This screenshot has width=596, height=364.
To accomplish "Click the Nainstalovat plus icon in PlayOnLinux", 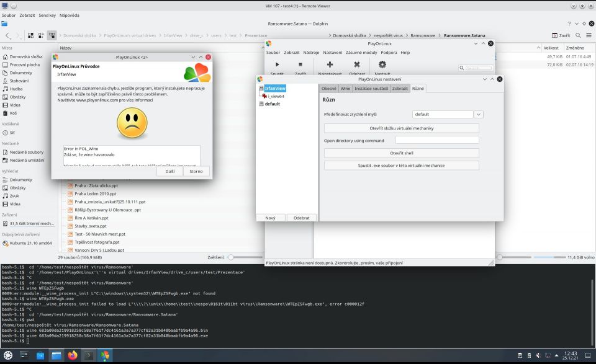I will click(330, 64).
